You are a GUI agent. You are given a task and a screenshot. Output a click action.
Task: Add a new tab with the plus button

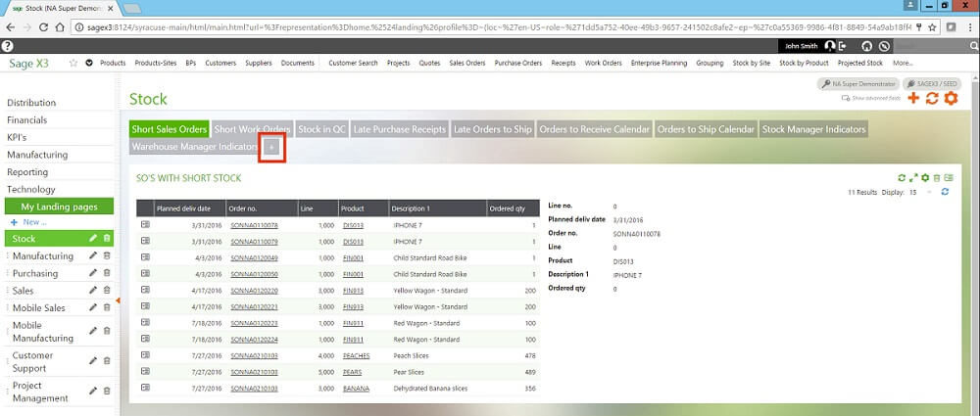[x=272, y=148]
